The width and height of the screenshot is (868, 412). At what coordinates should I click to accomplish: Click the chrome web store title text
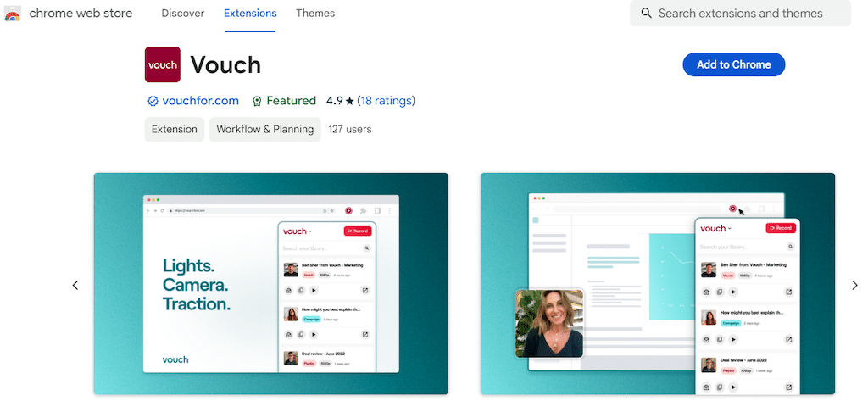pyautogui.click(x=81, y=14)
